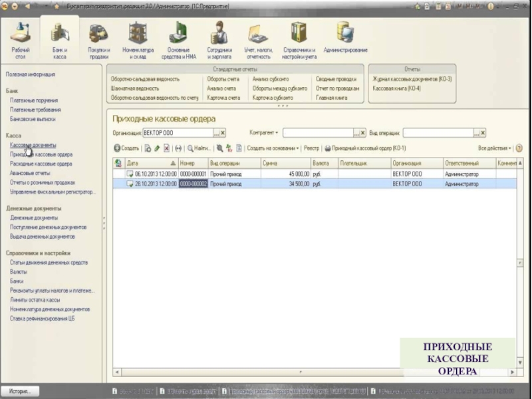Click the Реестр button
The image size is (532, 399).
tap(311, 148)
